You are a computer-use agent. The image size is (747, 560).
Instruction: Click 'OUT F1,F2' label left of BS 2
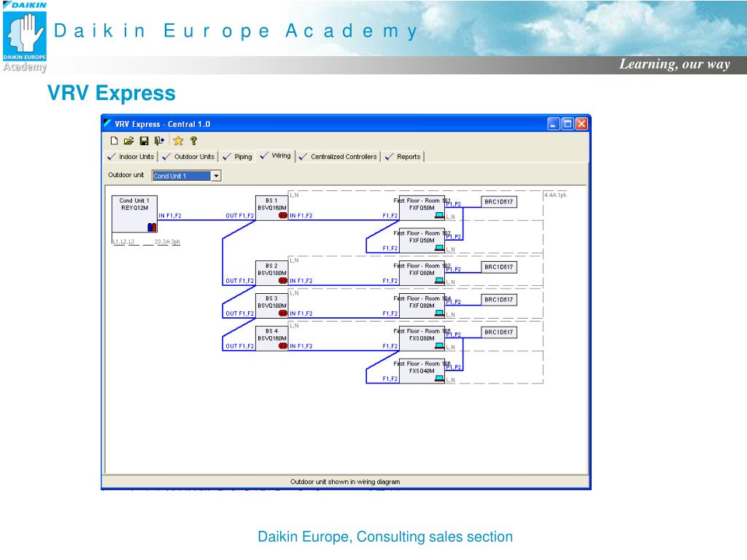tap(239, 281)
